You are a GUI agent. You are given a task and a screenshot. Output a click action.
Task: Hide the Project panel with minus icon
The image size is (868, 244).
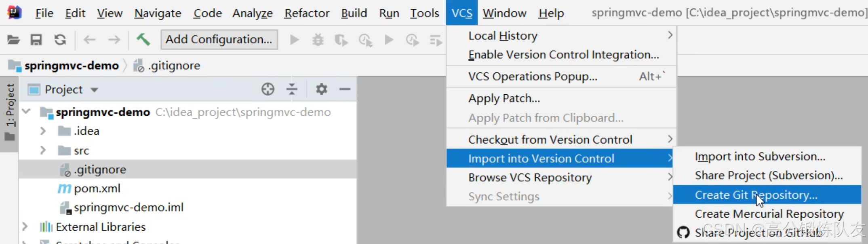pyautogui.click(x=345, y=89)
